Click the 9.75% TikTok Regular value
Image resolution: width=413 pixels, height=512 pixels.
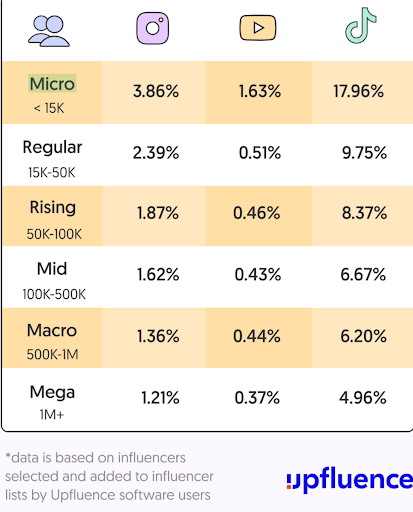point(364,153)
